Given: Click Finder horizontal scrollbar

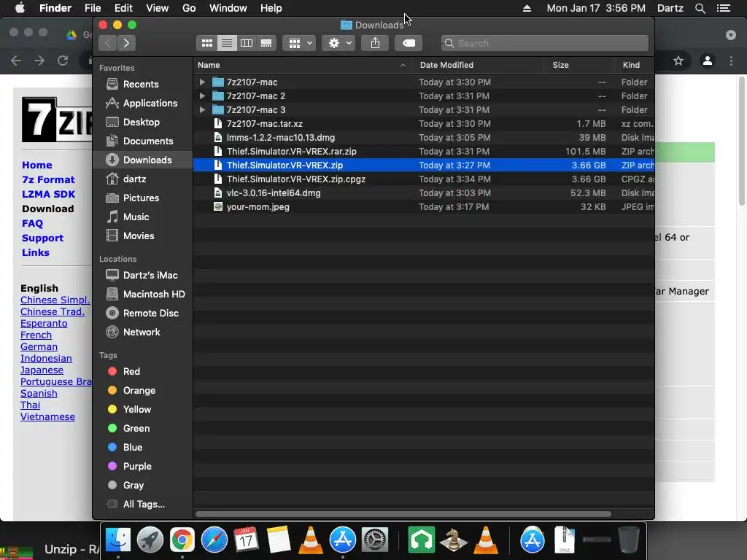Looking at the screenshot, I should (x=403, y=514).
